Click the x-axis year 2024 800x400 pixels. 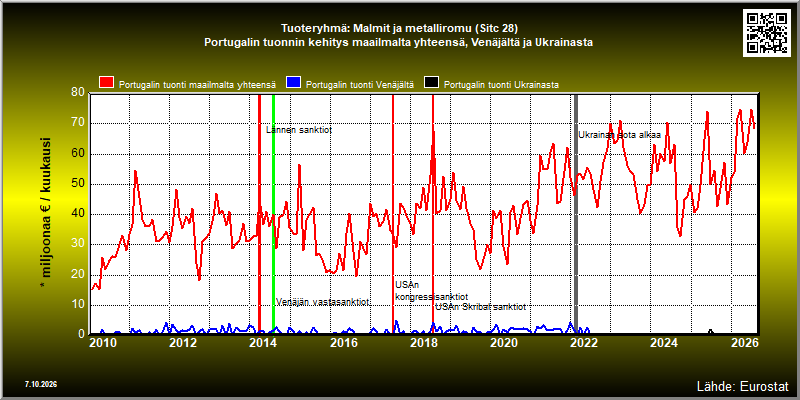pos(664,342)
